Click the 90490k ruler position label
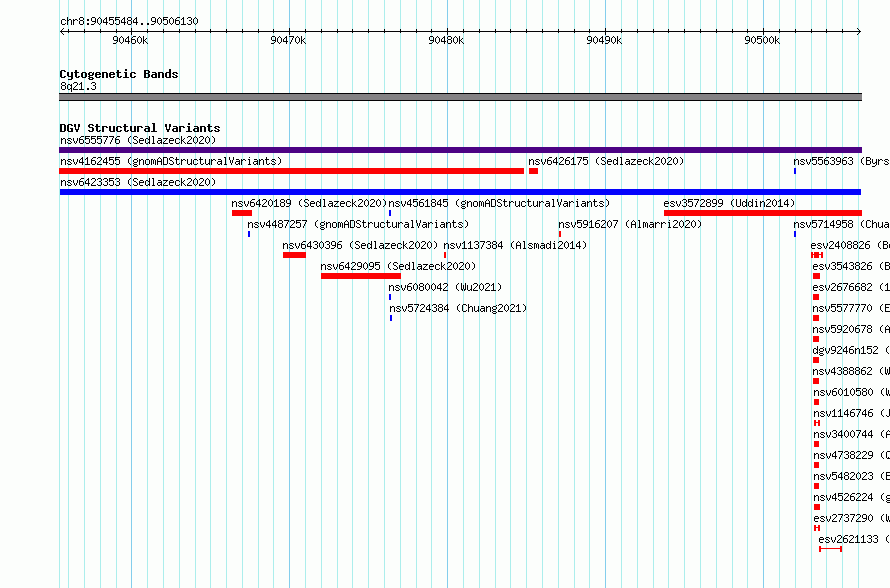This screenshot has width=890, height=588. click(604, 40)
